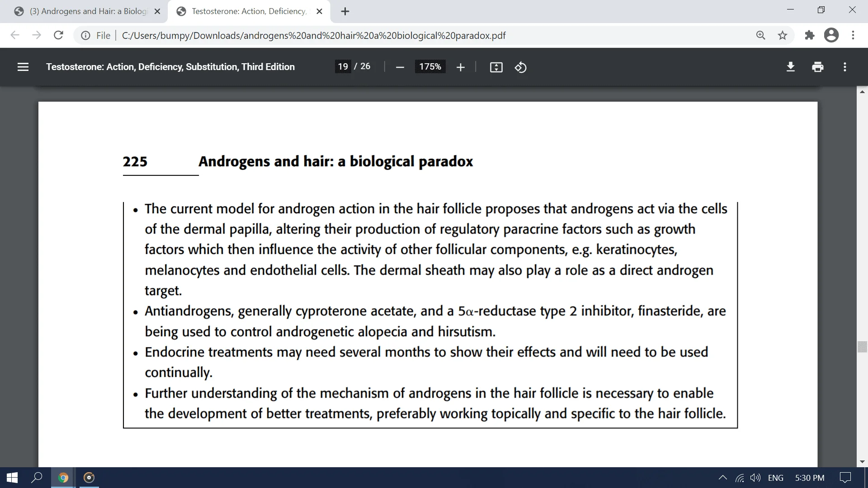The width and height of the screenshot is (868, 488).
Task: Click the scrollbar down arrow
Action: point(862,462)
